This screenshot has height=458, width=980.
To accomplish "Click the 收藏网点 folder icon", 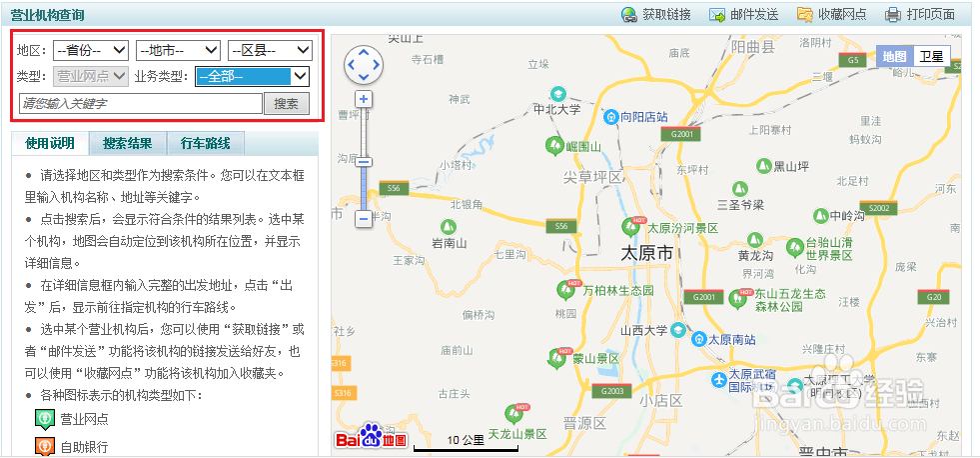I will [805, 14].
